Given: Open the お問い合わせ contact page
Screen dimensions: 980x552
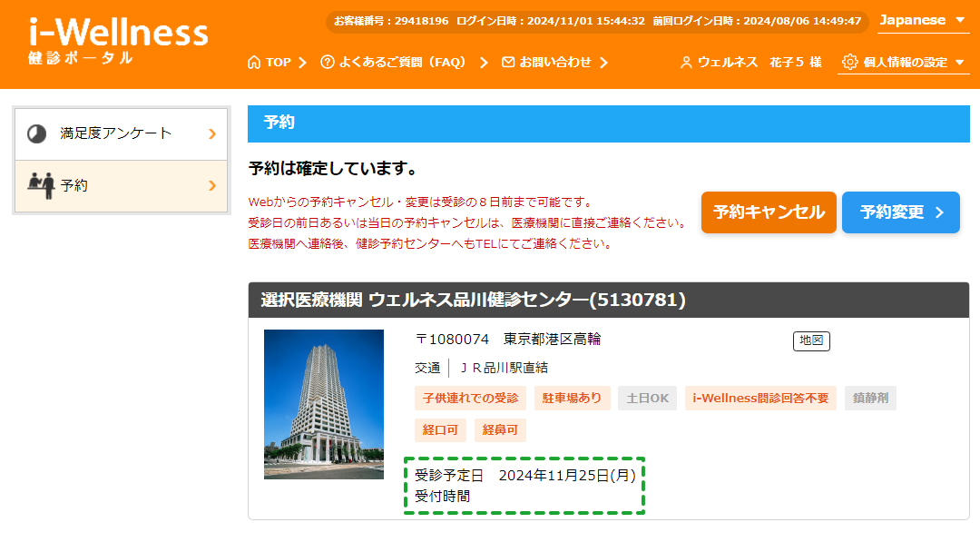Looking at the screenshot, I should [555, 63].
